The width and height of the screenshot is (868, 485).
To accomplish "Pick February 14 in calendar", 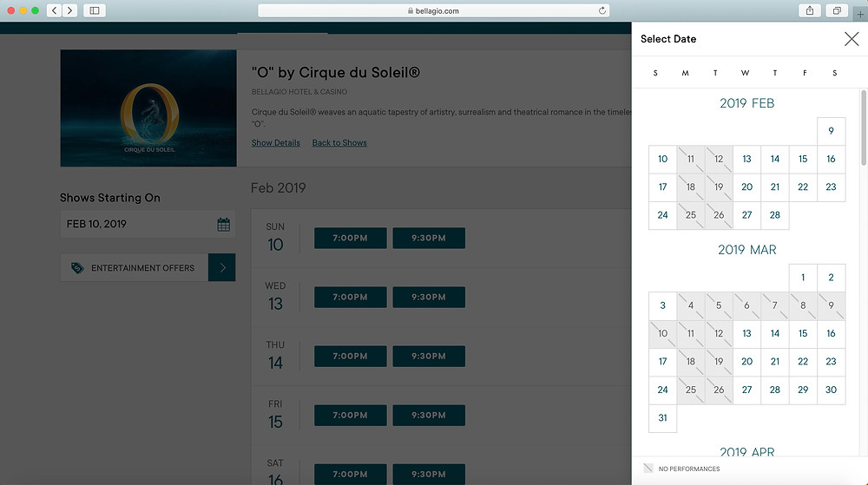I will point(775,160).
